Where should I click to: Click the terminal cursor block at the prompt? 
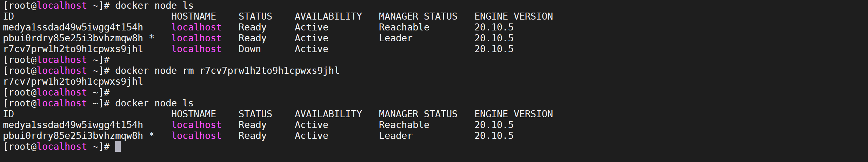[x=118, y=147]
